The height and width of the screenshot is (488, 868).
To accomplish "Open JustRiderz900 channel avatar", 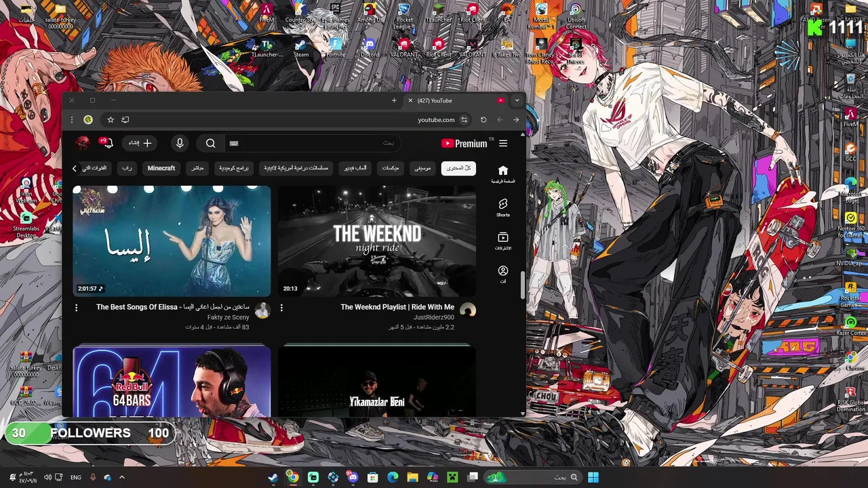I will coord(468,310).
